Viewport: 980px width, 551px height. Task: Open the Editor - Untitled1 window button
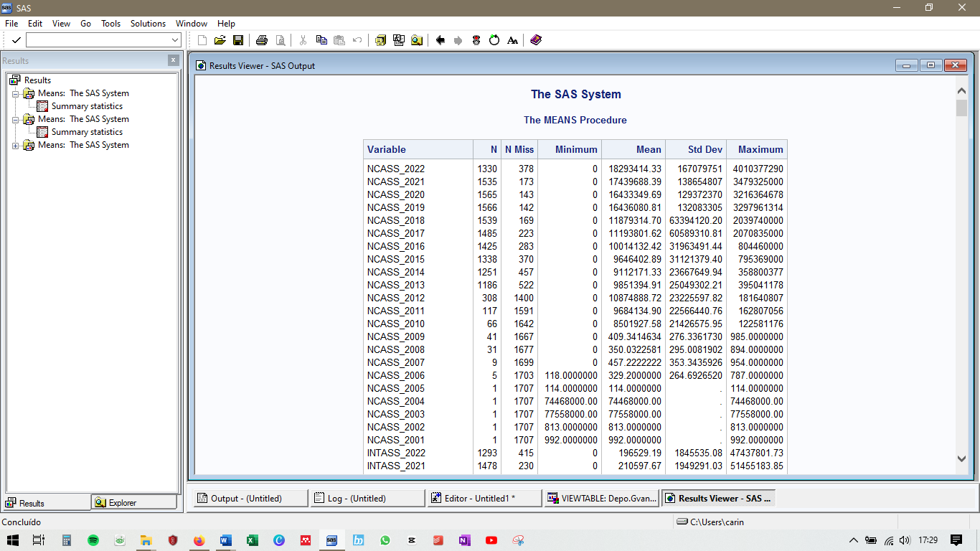tap(484, 498)
